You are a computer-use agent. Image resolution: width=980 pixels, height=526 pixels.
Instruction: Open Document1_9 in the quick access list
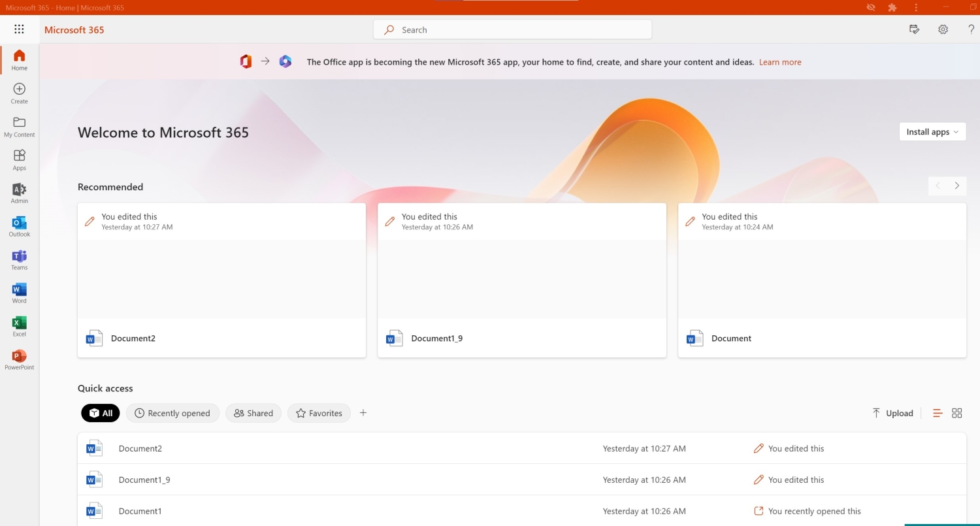[x=521, y=480]
